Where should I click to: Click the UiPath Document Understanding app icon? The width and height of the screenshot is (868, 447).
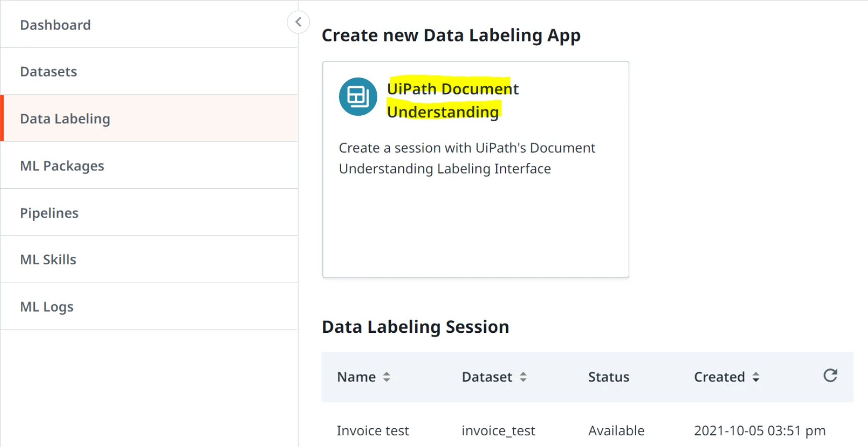click(x=358, y=96)
